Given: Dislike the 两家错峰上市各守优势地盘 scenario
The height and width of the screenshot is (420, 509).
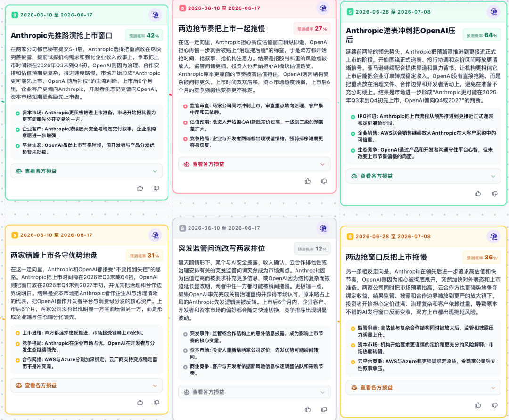Looking at the screenshot, I should (156, 403).
